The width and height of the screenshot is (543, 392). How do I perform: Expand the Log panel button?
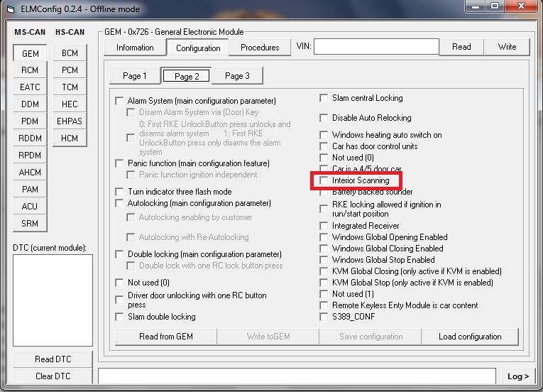point(517,376)
